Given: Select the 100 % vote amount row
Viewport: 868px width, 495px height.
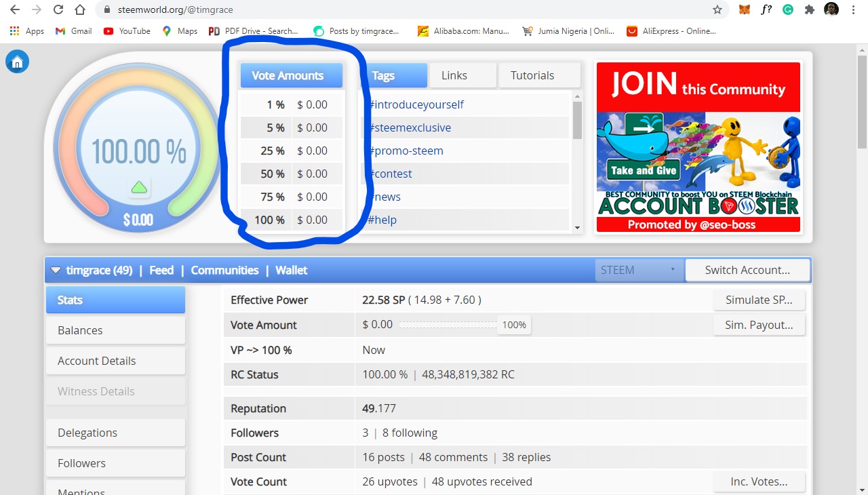Looking at the screenshot, I should (292, 220).
